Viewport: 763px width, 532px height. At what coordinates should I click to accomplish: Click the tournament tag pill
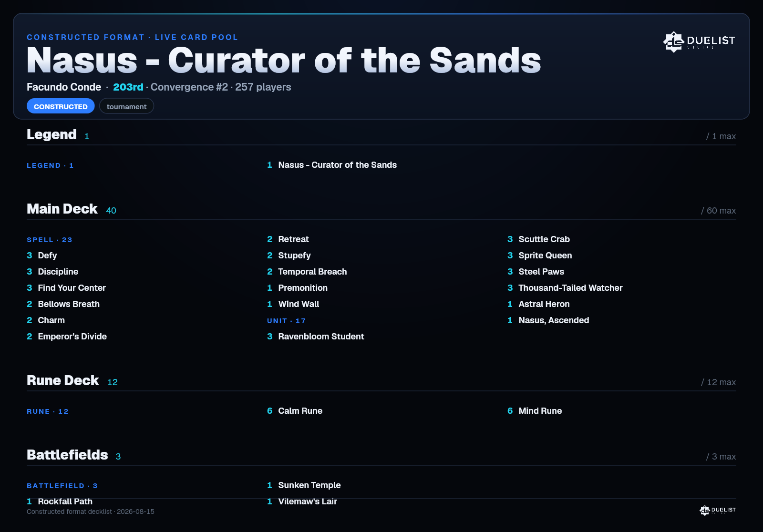point(126,106)
